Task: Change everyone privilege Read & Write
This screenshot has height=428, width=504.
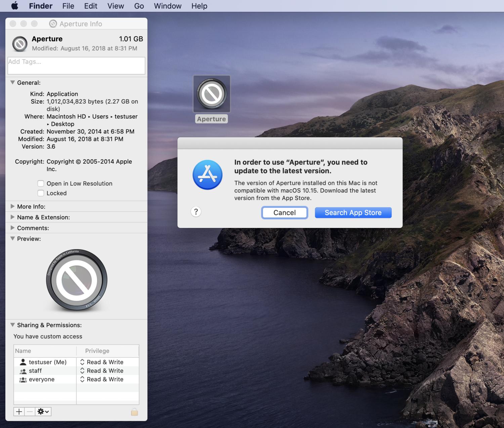Action: pos(102,380)
